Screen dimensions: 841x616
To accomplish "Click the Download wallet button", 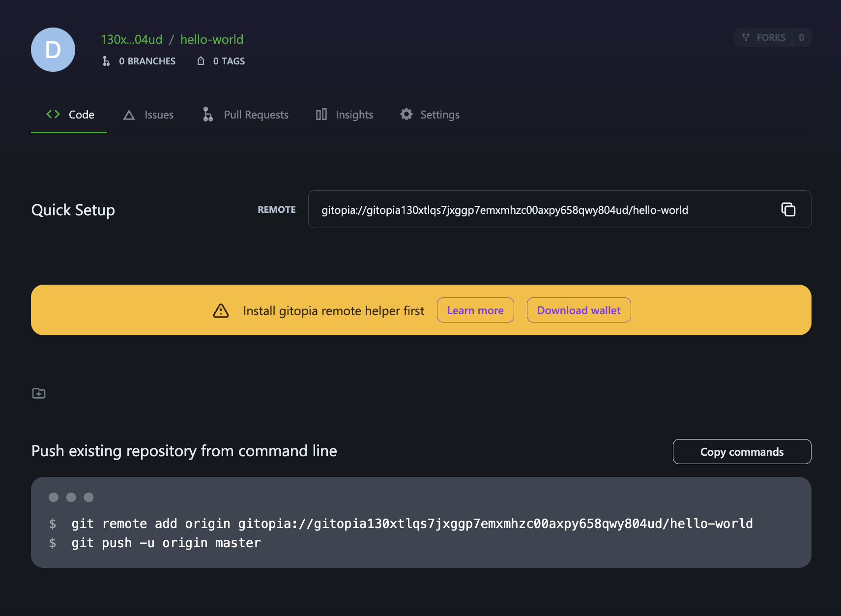I will (579, 310).
